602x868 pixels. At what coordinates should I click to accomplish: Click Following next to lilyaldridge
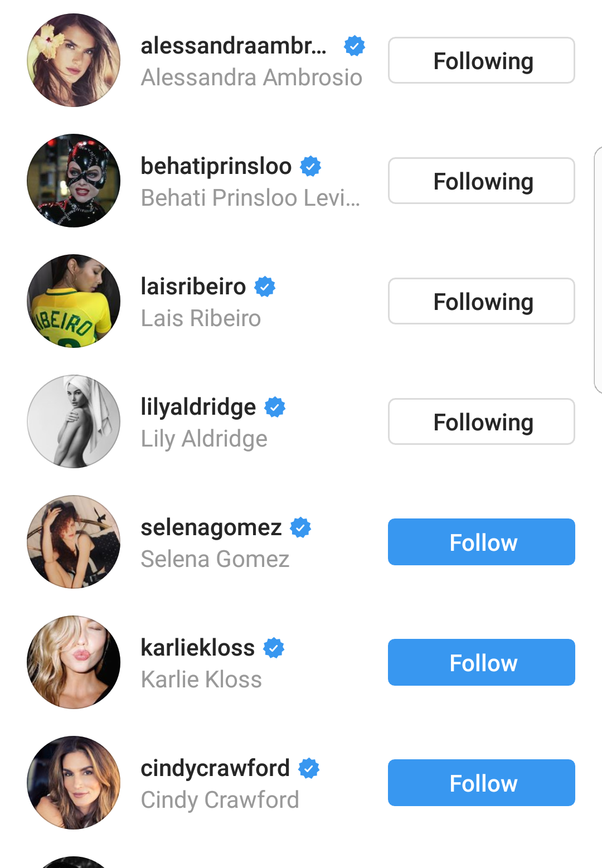tap(481, 421)
